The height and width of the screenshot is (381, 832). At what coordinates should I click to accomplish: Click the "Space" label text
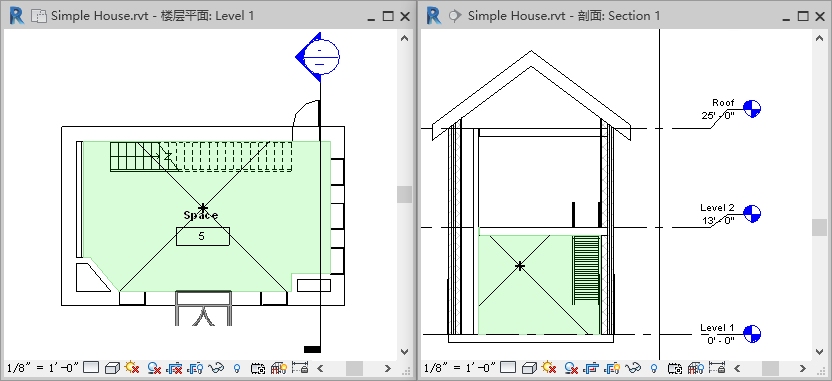click(x=201, y=215)
